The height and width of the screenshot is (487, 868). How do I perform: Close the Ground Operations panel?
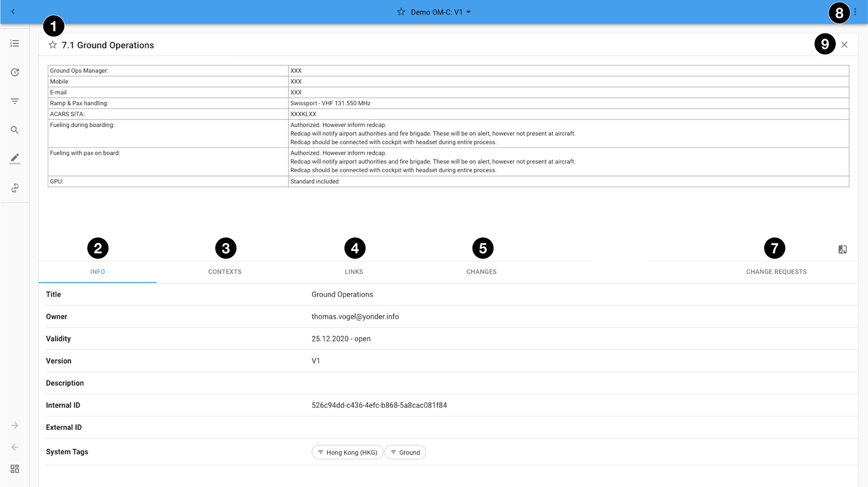(844, 45)
